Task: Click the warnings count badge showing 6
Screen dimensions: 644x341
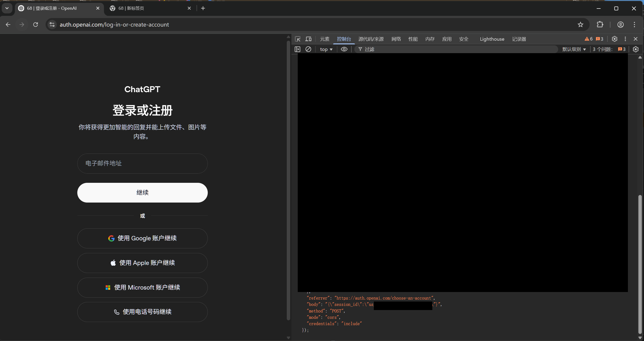Action: [588, 39]
